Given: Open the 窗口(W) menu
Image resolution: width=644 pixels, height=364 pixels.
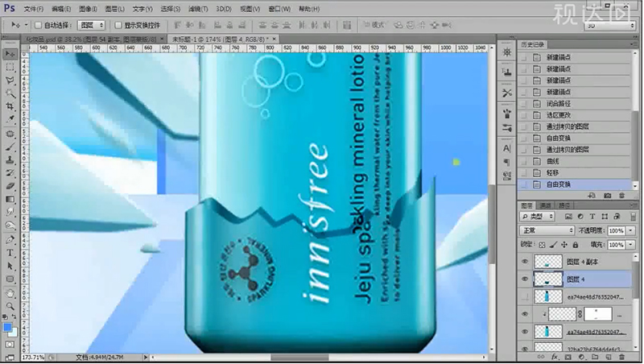Looking at the screenshot, I should [x=279, y=9].
